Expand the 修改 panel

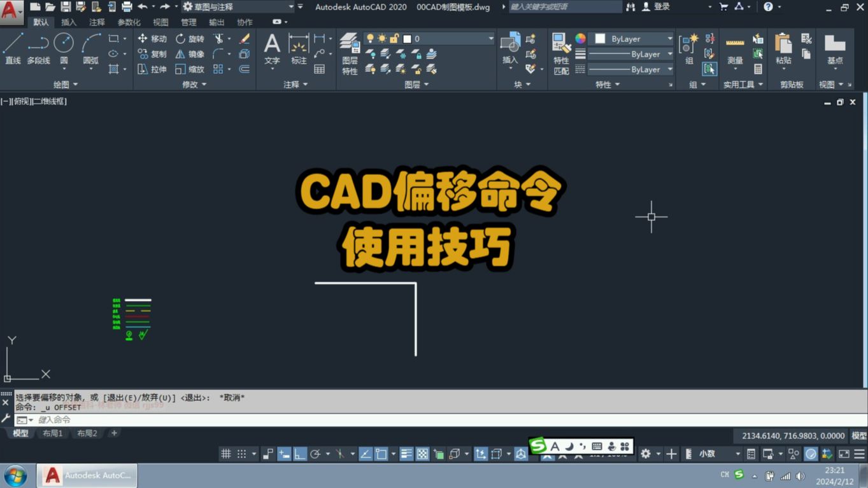(194, 84)
